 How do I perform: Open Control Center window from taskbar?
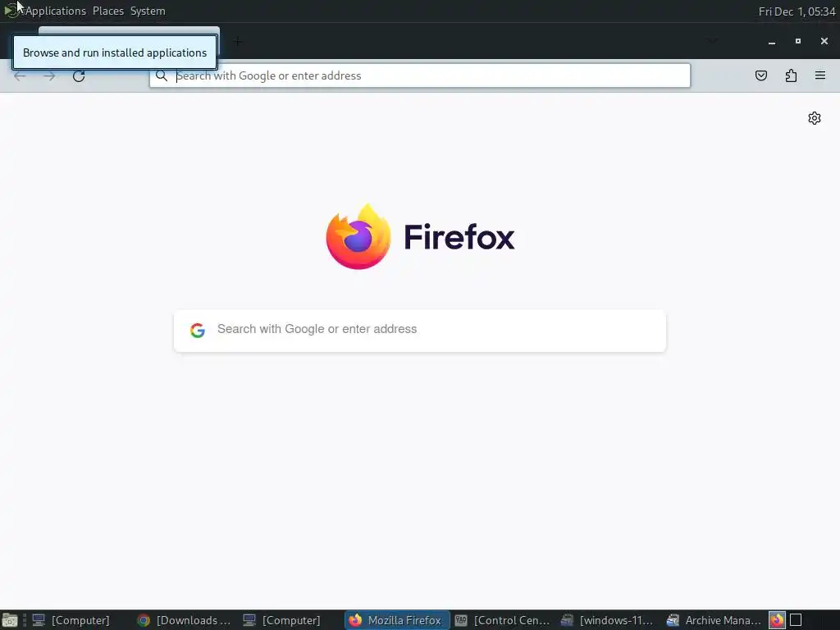[x=503, y=620]
